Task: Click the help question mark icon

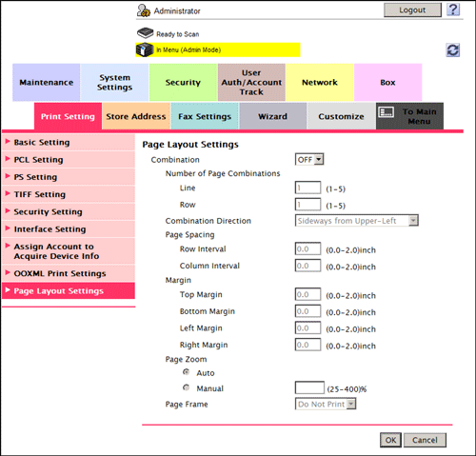Action: coord(453,10)
